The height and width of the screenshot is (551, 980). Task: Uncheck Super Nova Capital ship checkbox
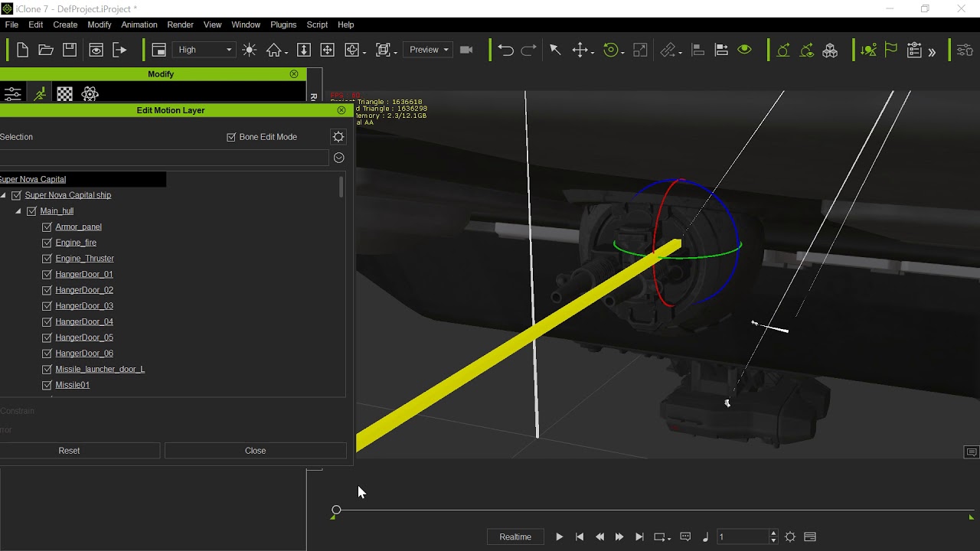16,195
